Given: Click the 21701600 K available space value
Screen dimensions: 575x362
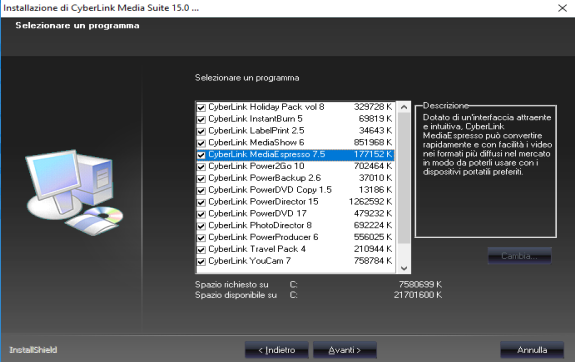Looking at the screenshot, I should [418, 295].
